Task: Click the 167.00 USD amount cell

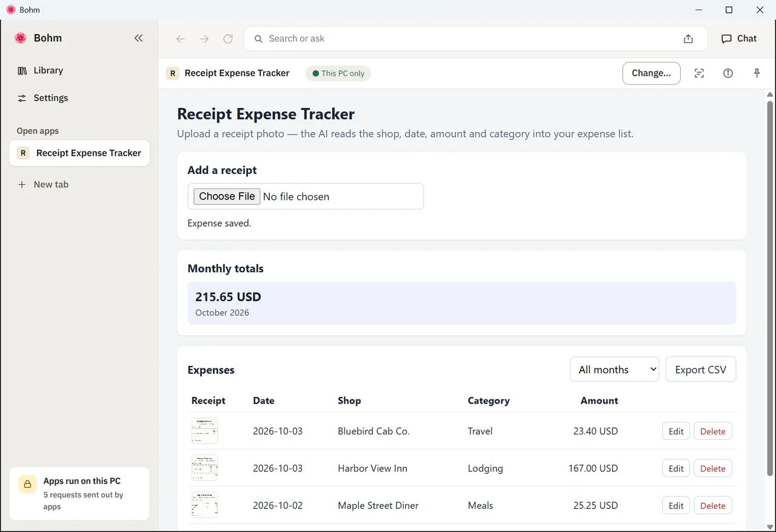Action: pyautogui.click(x=593, y=468)
